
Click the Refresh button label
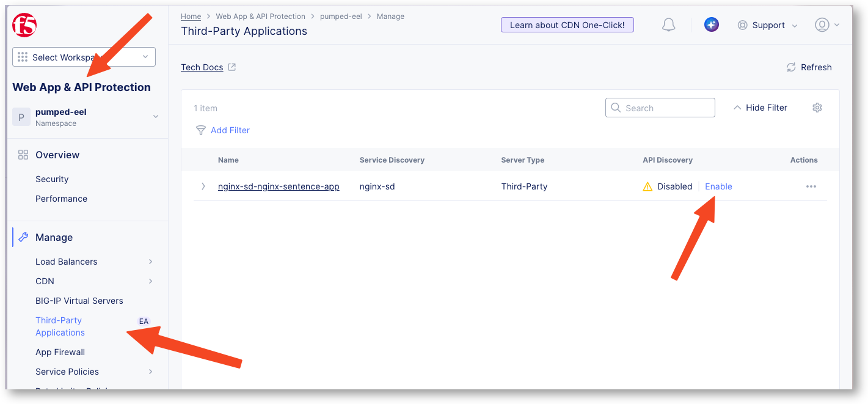817,67
